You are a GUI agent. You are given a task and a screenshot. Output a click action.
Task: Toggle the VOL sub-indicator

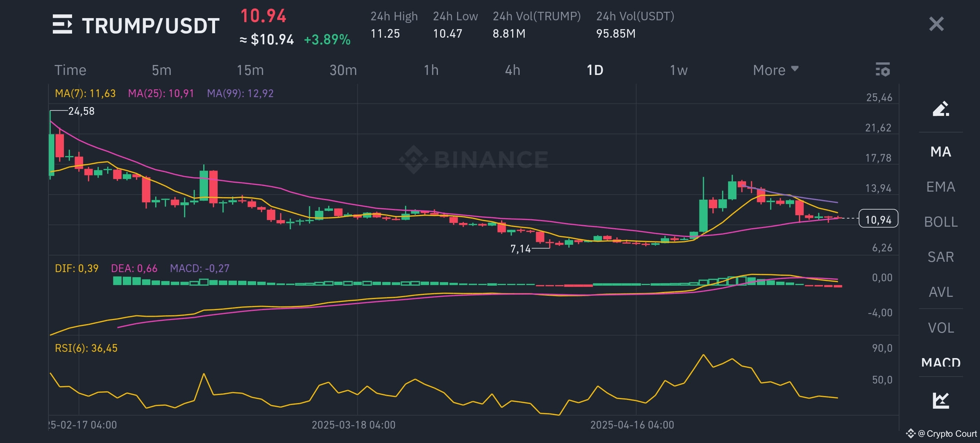940,327
